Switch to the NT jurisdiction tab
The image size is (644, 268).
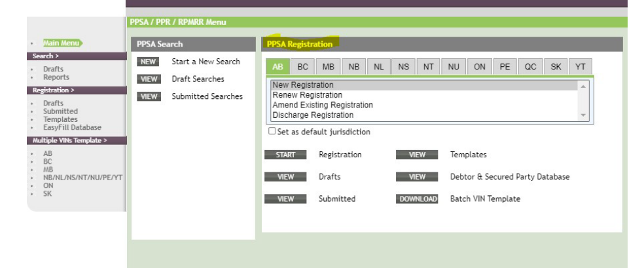pos(429,67)
